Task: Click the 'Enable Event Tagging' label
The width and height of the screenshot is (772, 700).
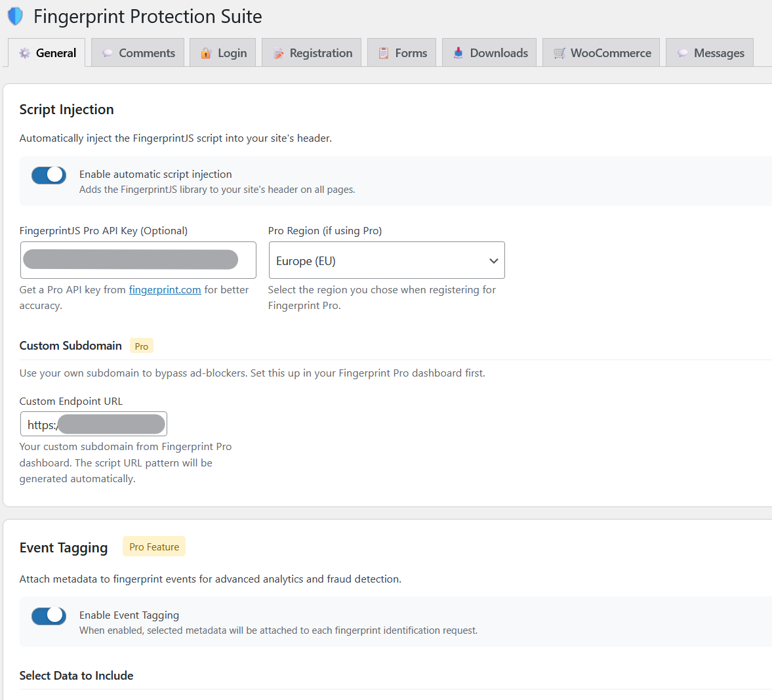Action: coord(129,615)
